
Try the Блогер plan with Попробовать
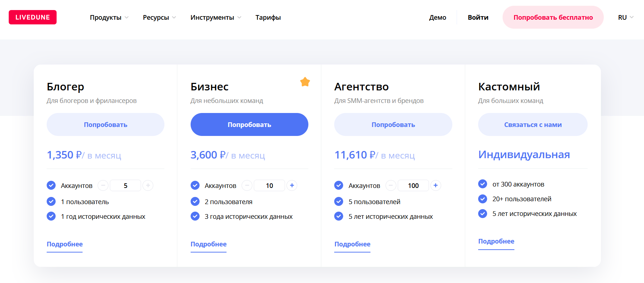click(x=106, y=124)
